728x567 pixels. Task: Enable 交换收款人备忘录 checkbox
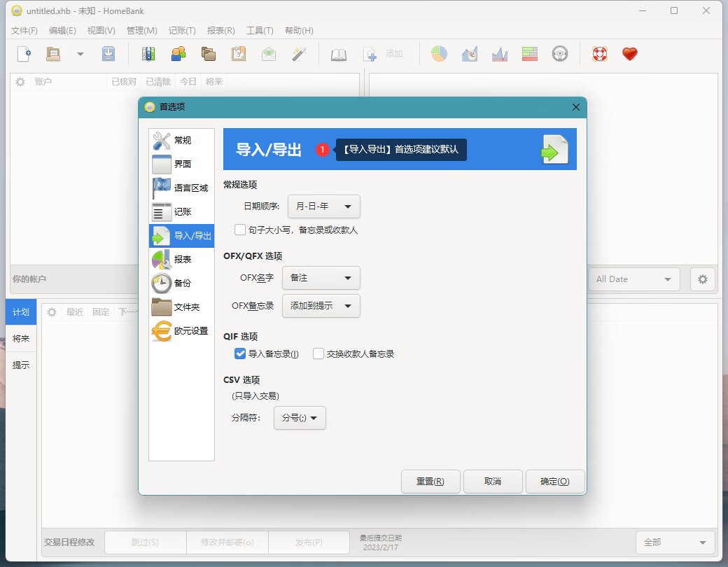(x=318, y=354)
